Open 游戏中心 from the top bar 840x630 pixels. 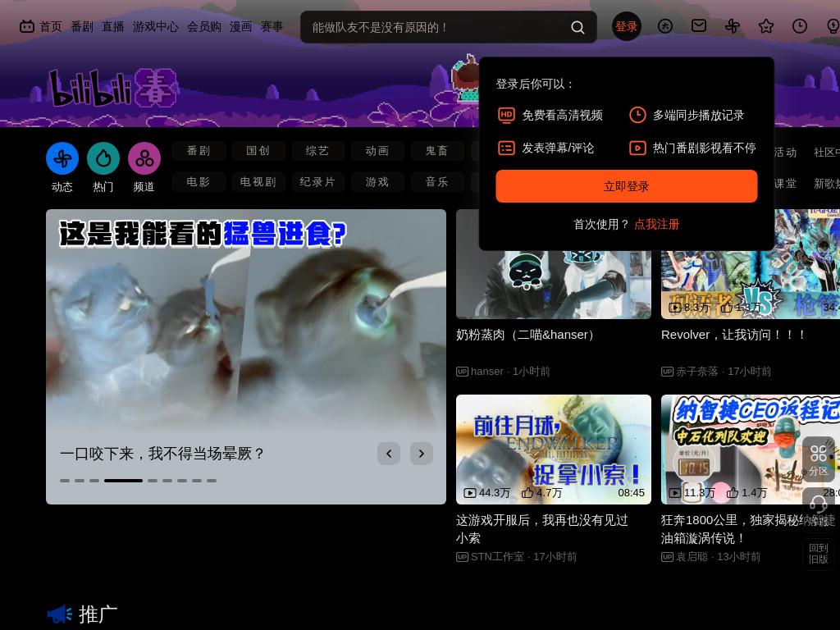[x=155, y=27]
